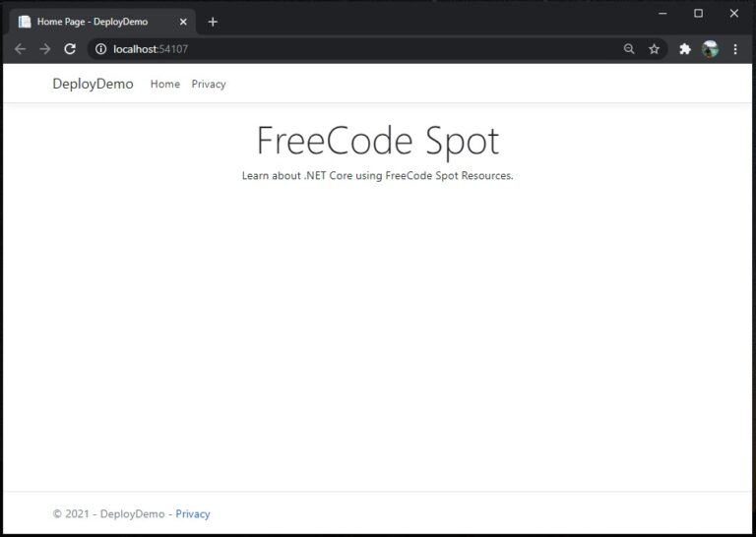Image resolution: width=756 pixels, height=537 pixels.
Task: Maximize the browser window
Action: 698,13
